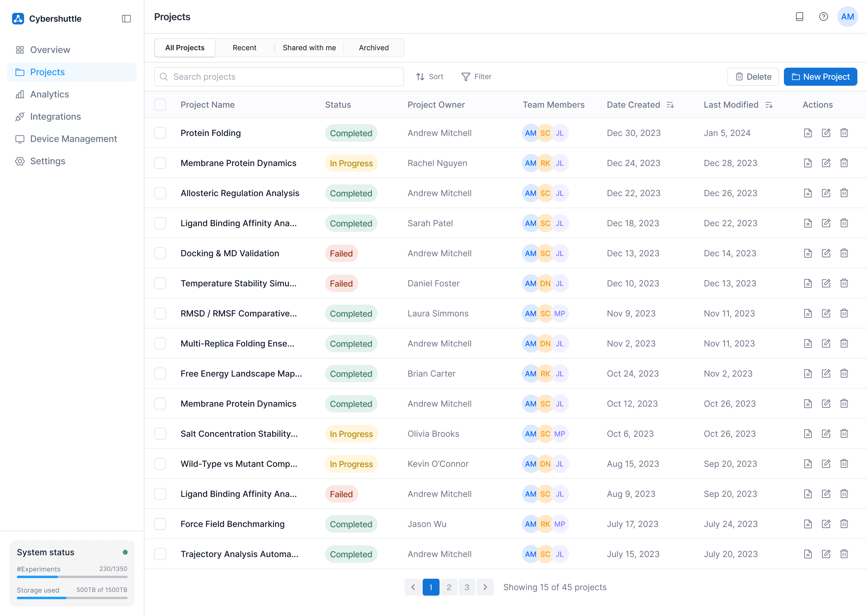Click the Search projects field
The height and width of the screenshot is (616, 867).
pyautogui.click(x=279, y=77)
